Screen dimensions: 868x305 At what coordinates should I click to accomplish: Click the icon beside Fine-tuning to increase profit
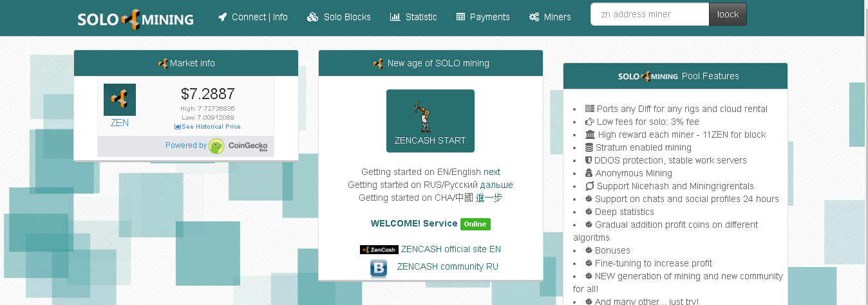coord(589,263)
